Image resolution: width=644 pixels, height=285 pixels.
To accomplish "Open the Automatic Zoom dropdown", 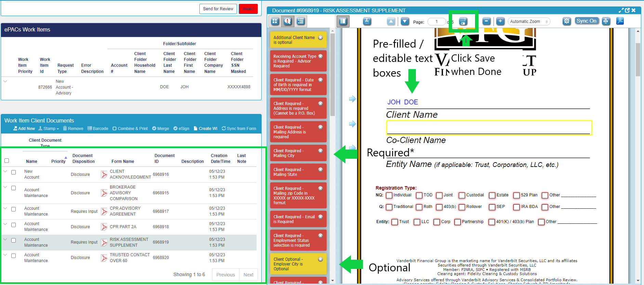I will click(x=529, y=22).
